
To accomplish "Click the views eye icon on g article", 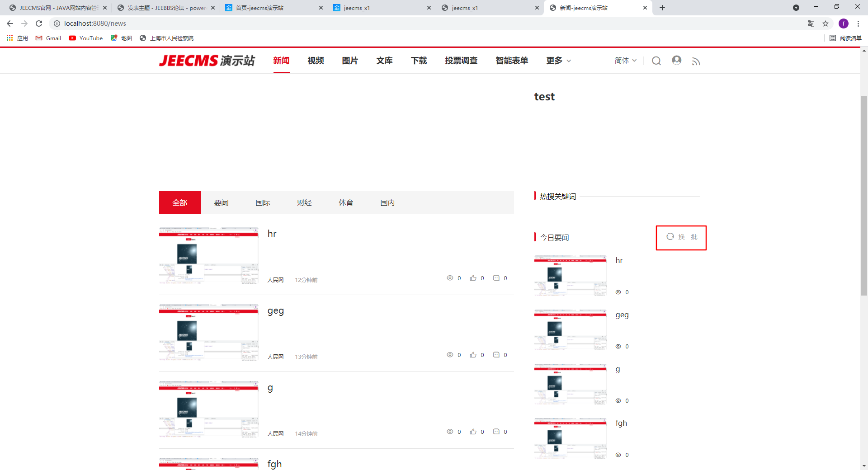I will click(450, 432).
